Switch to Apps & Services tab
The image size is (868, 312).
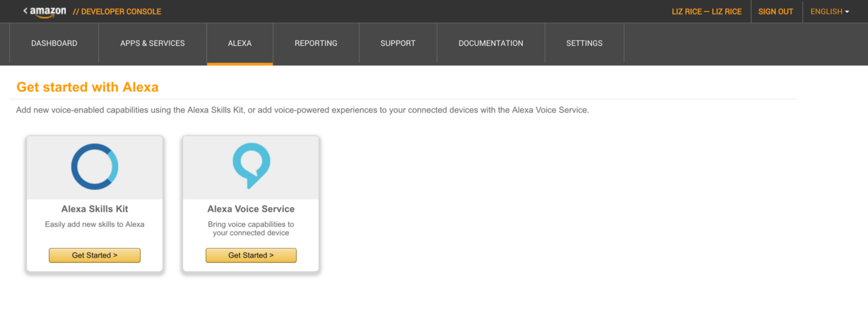point(152,43)
